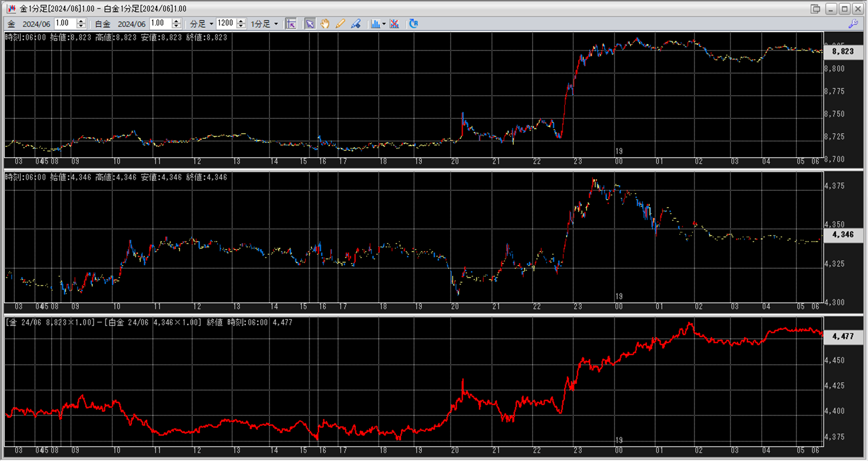Select the arrow pointer tool
868x461 pixels.
[x=310, y=24]
